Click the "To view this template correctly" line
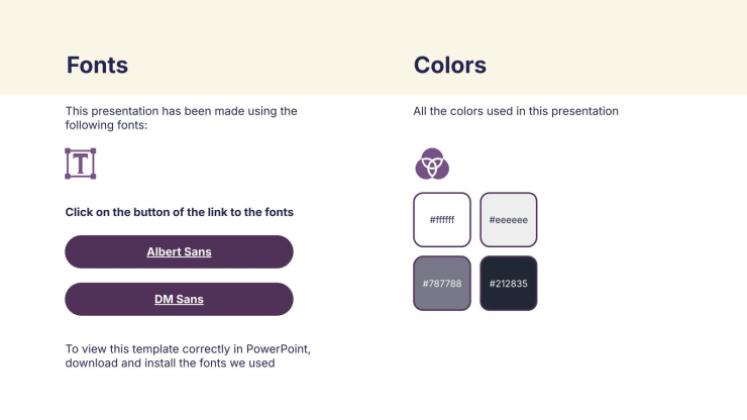The width and height of the screenshot is (747, 420). [x=188, y=349]
